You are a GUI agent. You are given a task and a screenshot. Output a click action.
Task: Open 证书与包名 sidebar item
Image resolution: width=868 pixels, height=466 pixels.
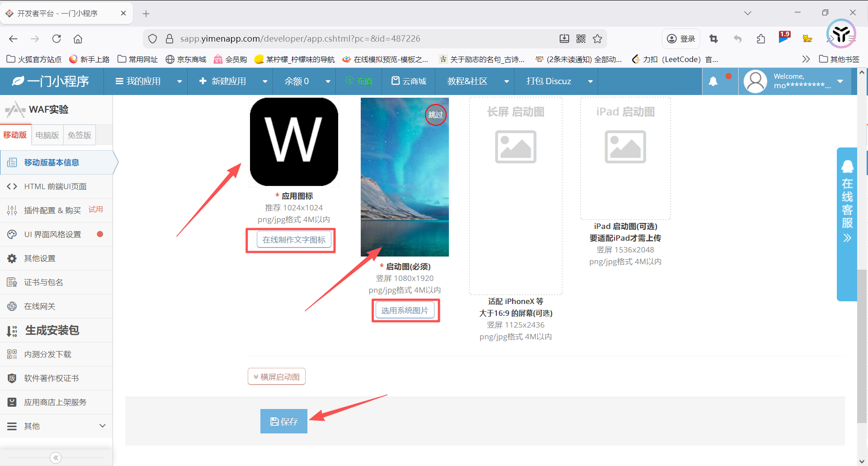57,282
